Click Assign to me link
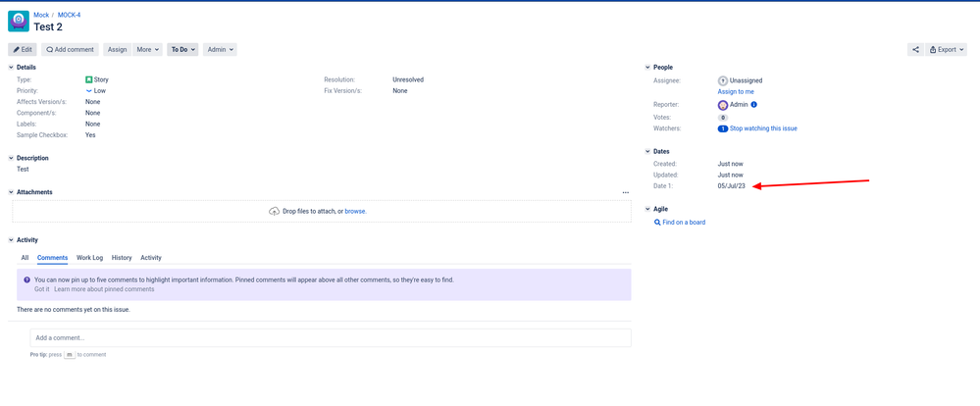Screen dimensions: 980x406 [x=736, y=92]
